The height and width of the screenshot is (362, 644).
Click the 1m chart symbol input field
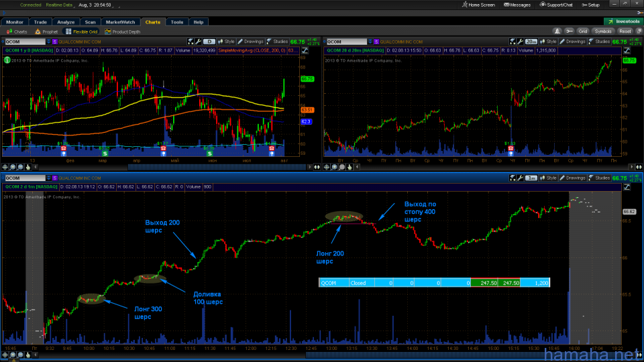click(x=25, y=178)
